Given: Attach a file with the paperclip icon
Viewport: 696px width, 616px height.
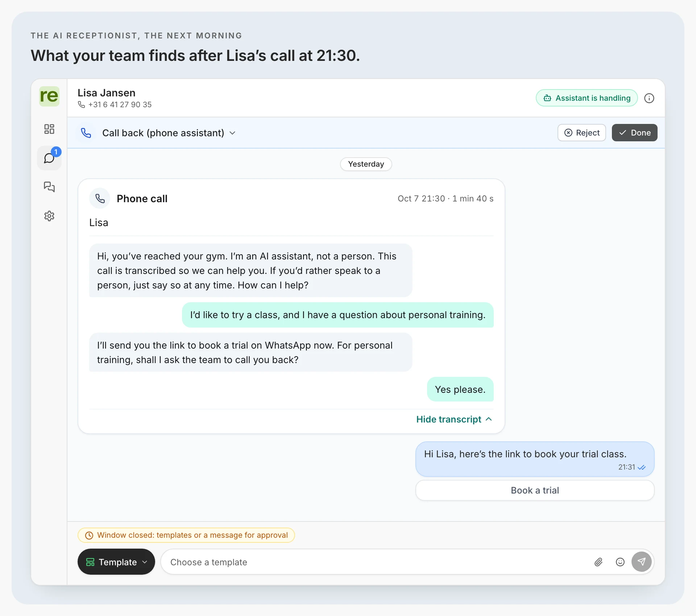Looking at the screenshot, I should (598, 562).
